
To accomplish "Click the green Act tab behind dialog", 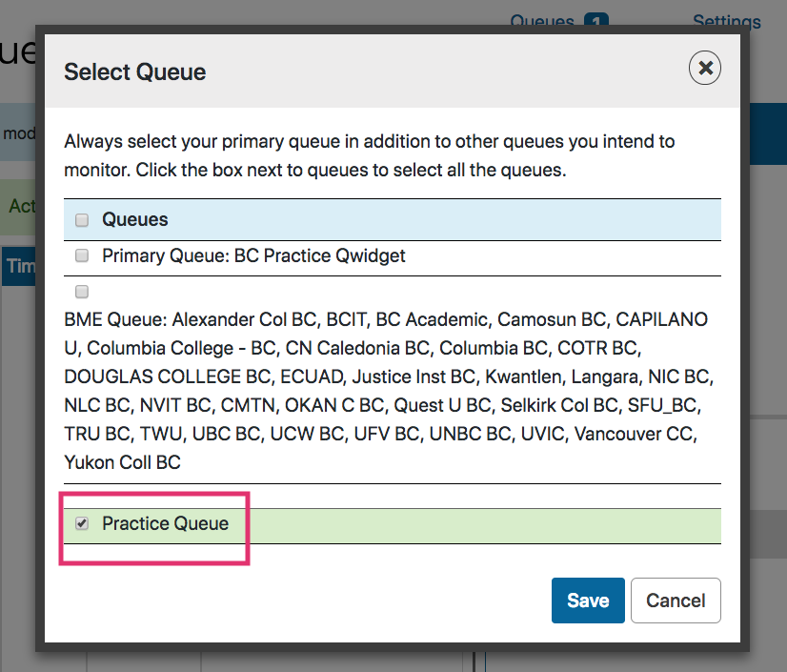I will (19, 206).
